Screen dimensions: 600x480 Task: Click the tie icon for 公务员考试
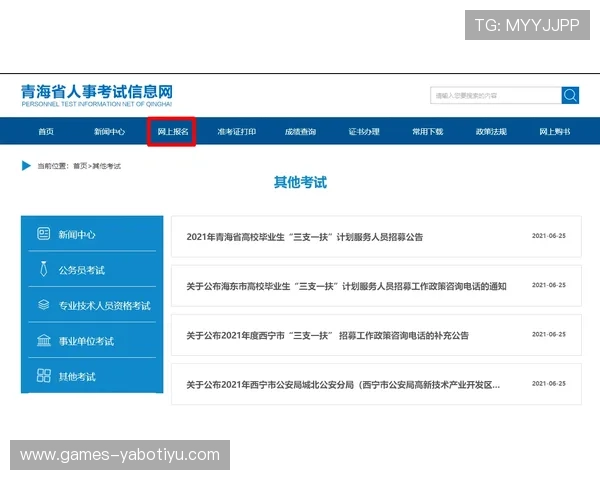44,269
